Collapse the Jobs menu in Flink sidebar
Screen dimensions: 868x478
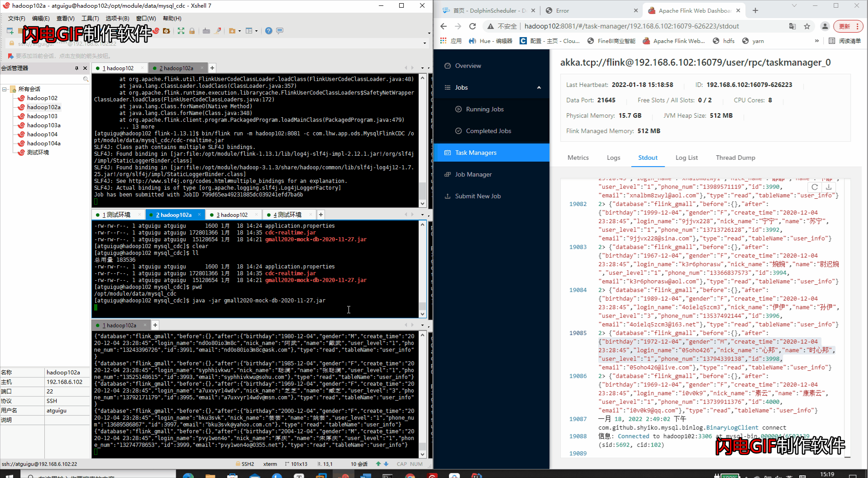(539, 87)
